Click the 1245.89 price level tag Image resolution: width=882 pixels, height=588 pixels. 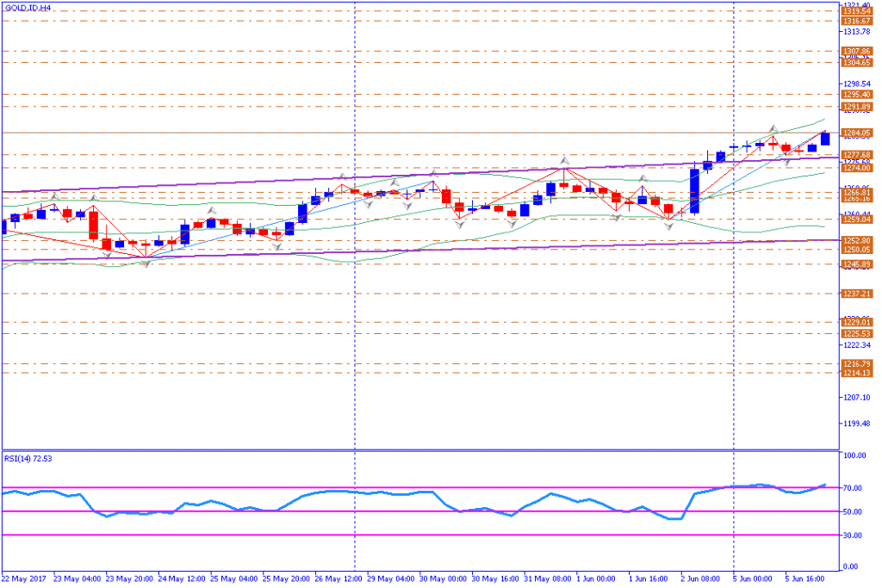858,264
